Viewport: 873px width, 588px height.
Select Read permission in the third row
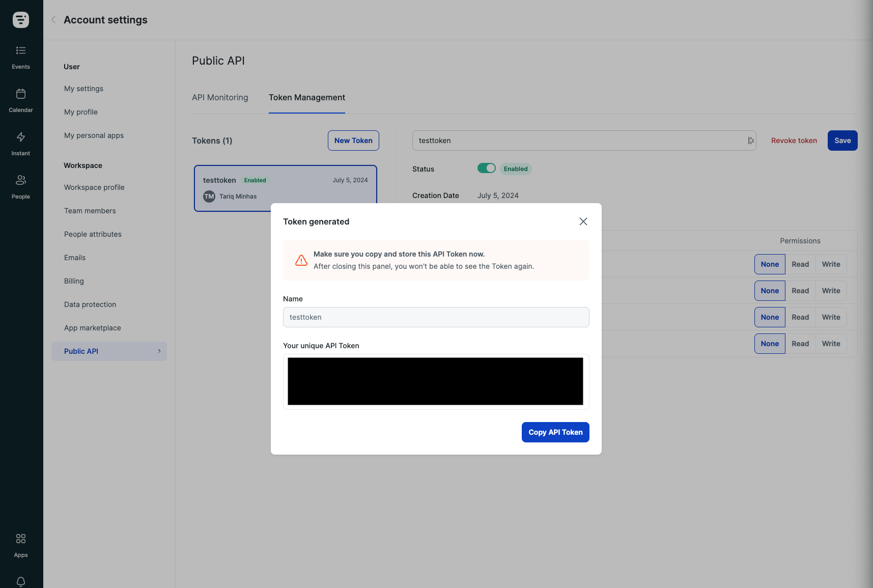[x=800, y=317]
